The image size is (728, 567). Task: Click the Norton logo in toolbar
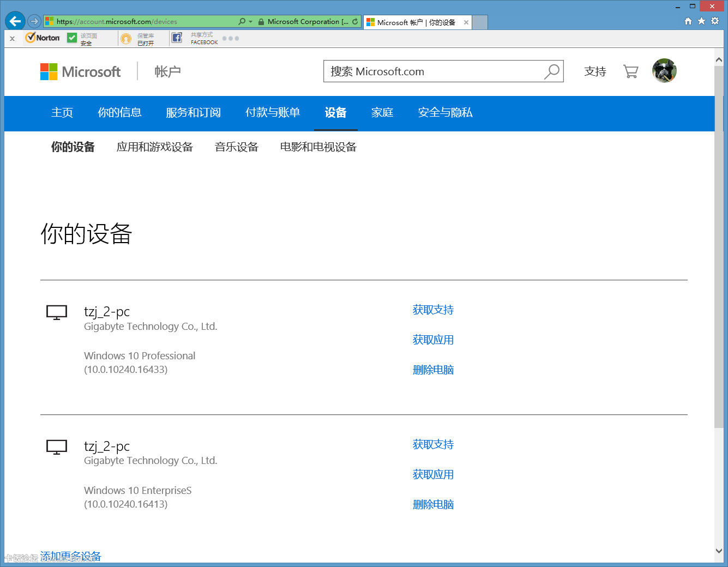43,38
